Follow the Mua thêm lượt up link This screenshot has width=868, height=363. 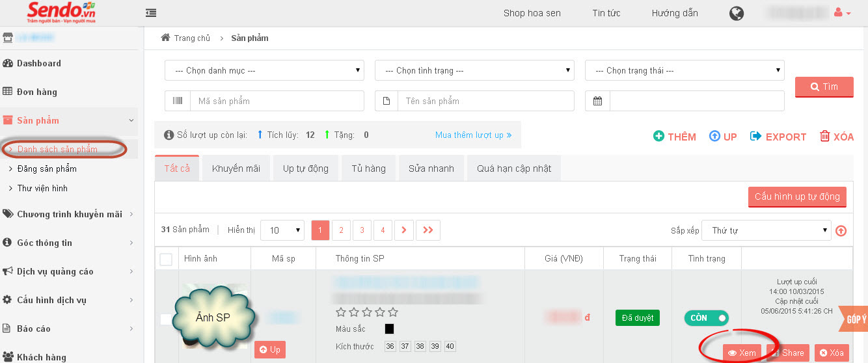(473, 135)
